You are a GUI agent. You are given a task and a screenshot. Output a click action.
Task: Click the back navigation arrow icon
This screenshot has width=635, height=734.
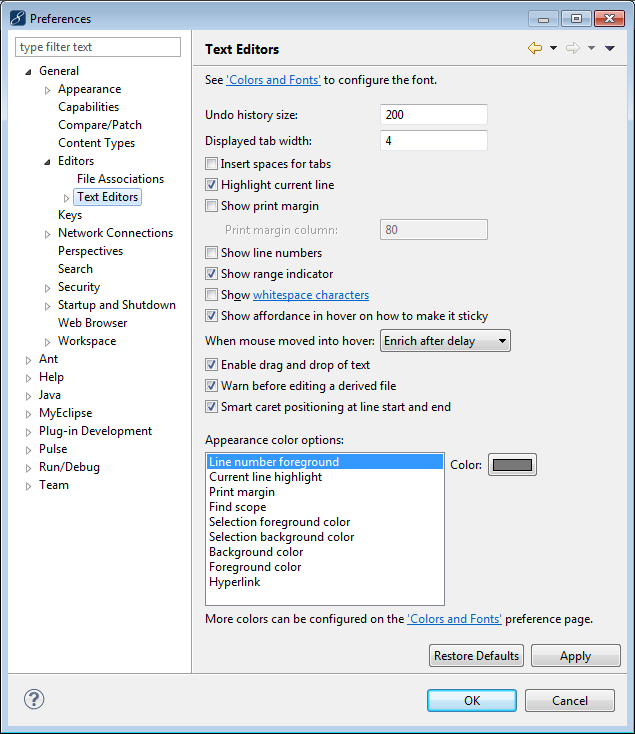pos(534,49)
